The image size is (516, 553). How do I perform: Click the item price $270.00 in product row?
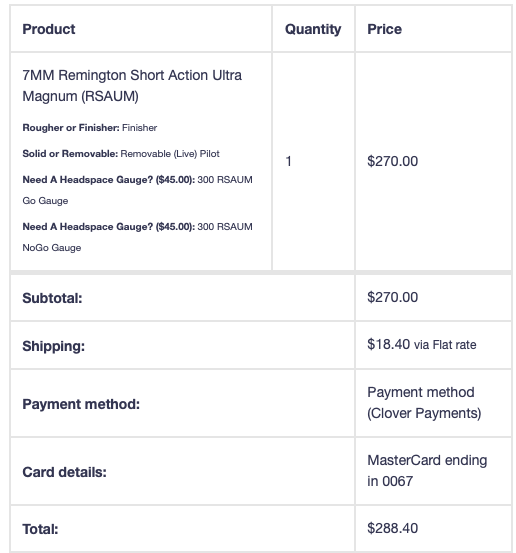(393, 161)
